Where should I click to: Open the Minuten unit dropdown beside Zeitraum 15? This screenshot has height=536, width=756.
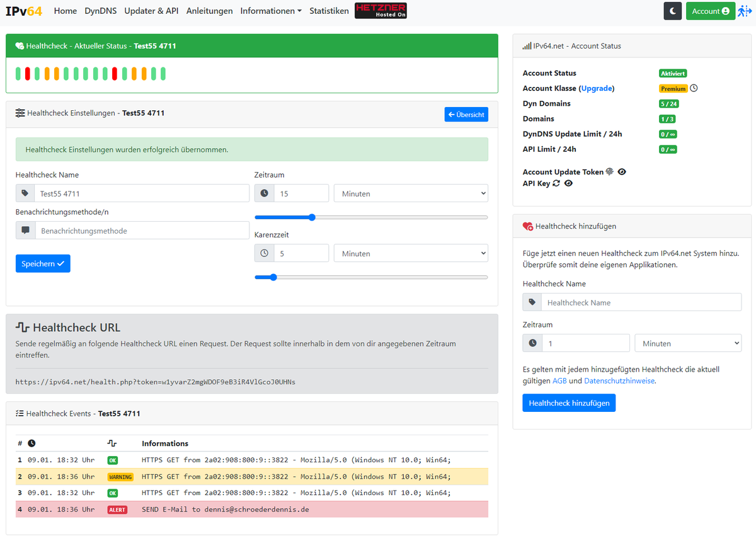point(411,193)
